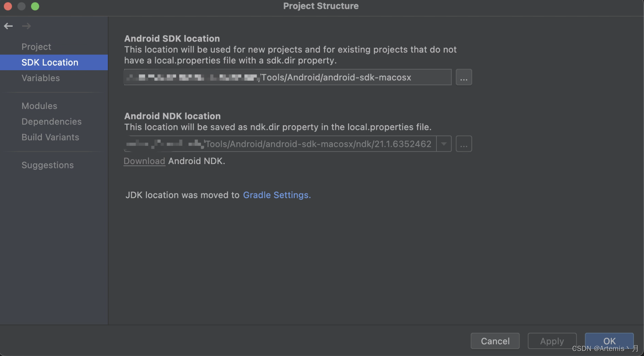
Task: Open the Suggestions section
Action: (x=47, y=165)
